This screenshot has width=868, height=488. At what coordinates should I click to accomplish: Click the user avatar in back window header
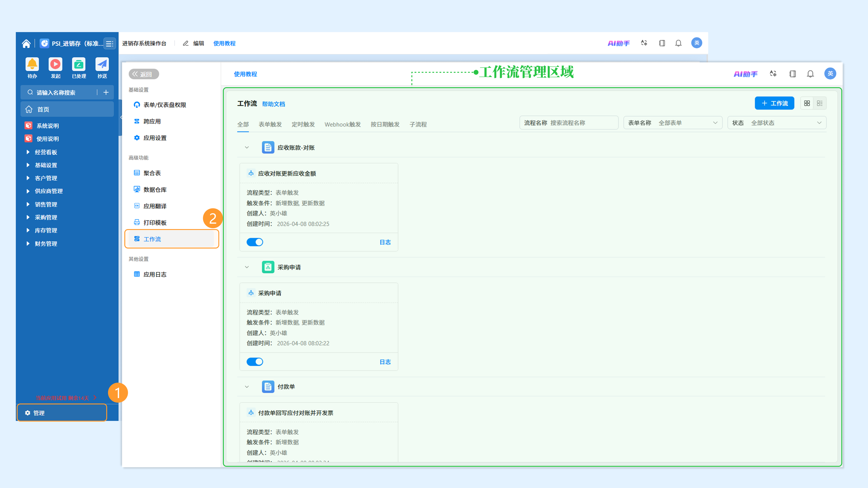point(696,43)
